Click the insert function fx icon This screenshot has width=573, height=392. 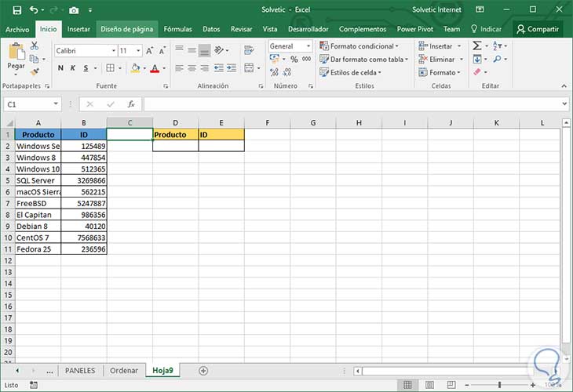tap(131, 104)
